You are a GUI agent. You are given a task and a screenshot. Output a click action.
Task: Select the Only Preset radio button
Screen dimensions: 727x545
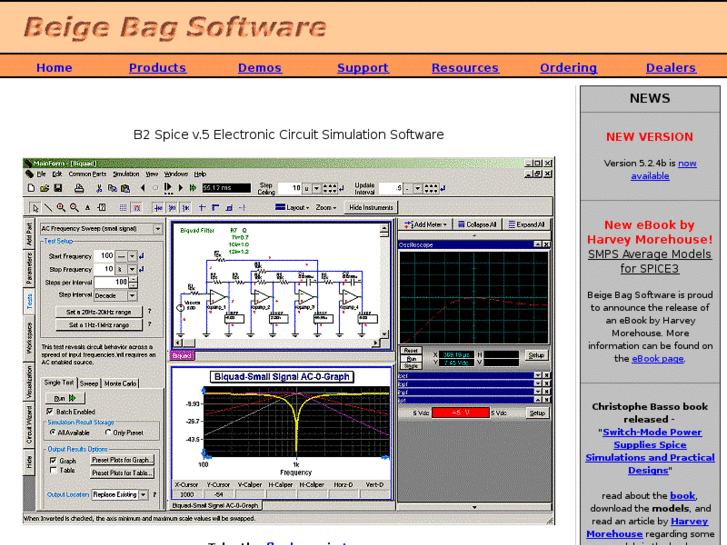click(108, 432)
